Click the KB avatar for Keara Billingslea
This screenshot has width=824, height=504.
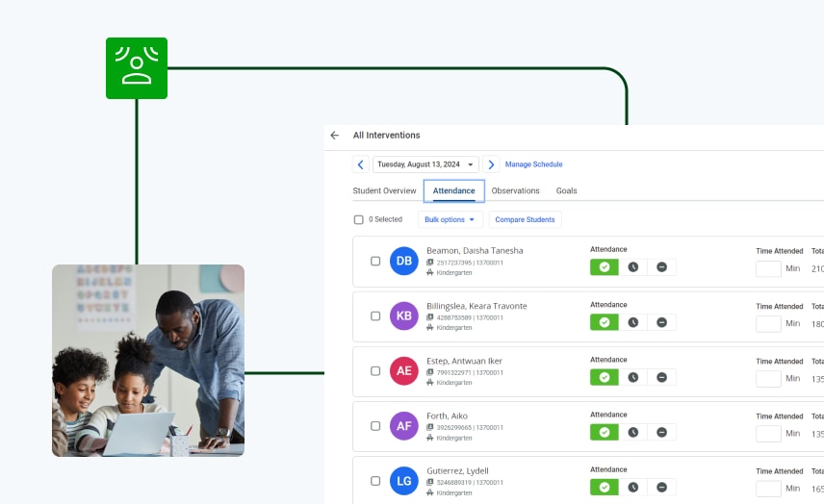pos(404,316)
